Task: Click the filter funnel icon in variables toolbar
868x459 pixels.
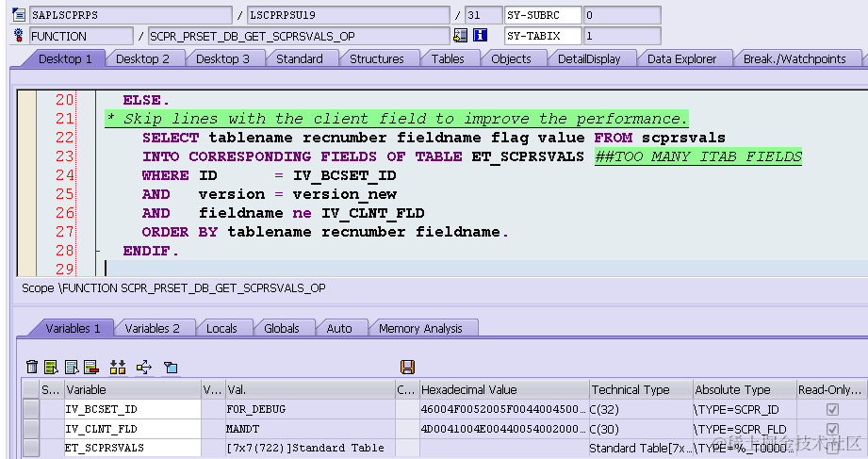Action: [x=171, y=367]
